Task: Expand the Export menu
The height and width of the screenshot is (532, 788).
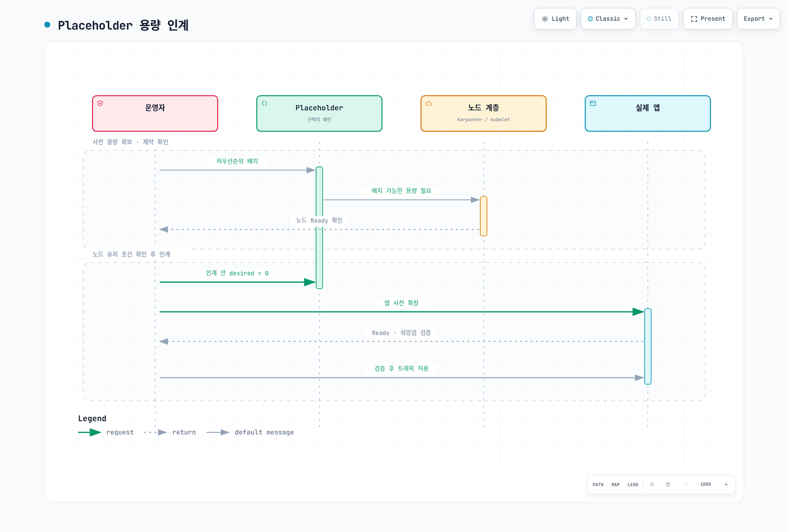Action: [758, 19]
